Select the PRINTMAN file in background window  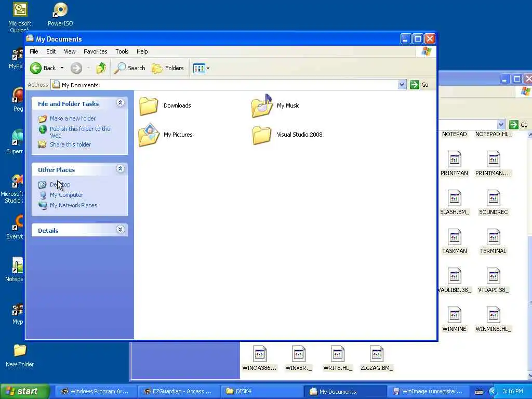tap(454, 164)
